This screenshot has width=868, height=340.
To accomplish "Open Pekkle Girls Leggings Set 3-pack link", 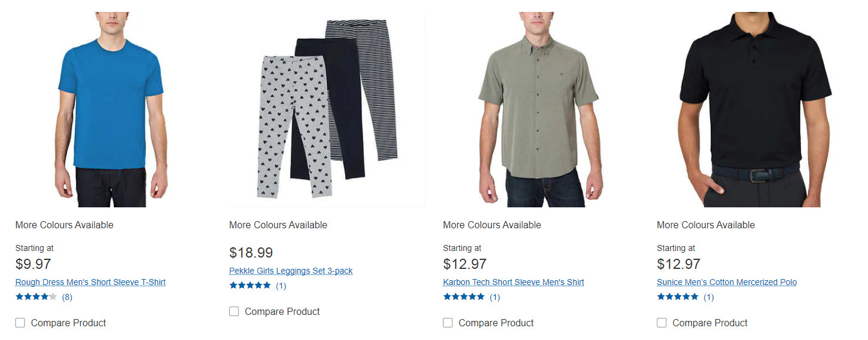I will 291,271.
